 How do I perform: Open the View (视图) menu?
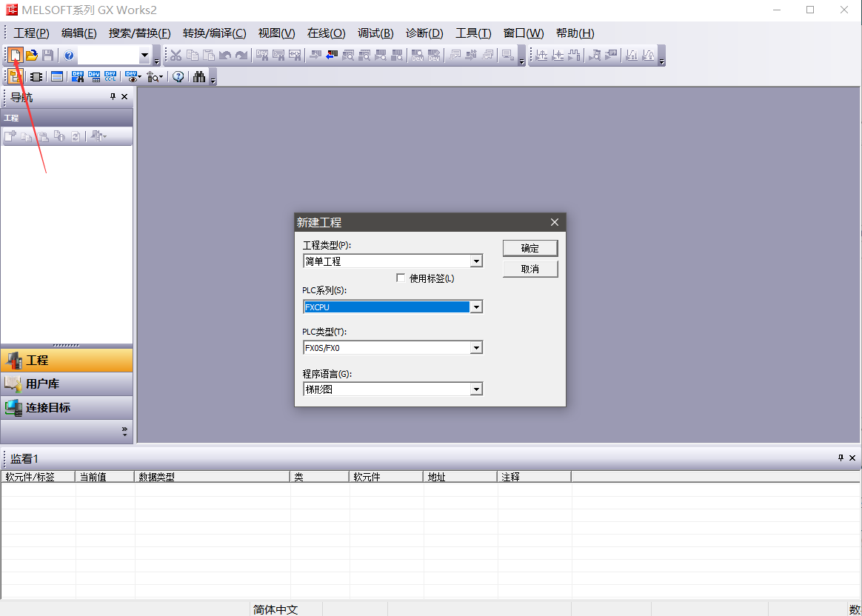pyautogui.click(x=276, y=33)
